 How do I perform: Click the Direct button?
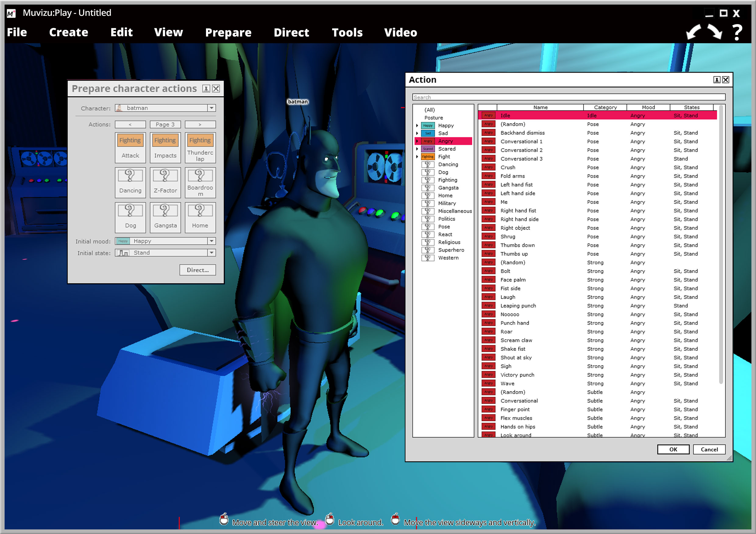197,270
